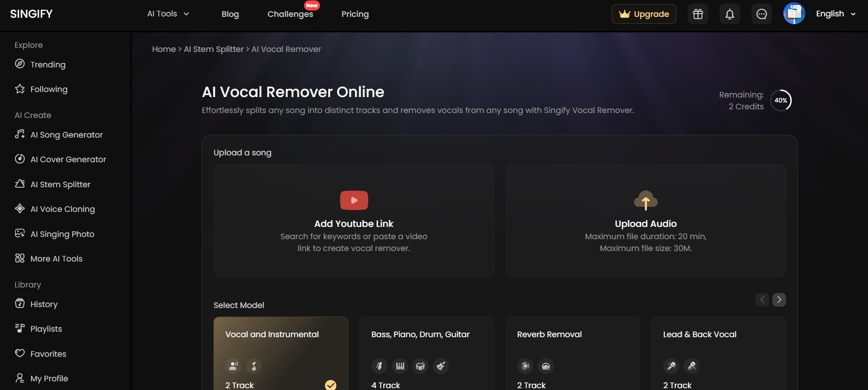Open the chat messages icon
This screenshot has height=390, width=868.
(761, 14)
